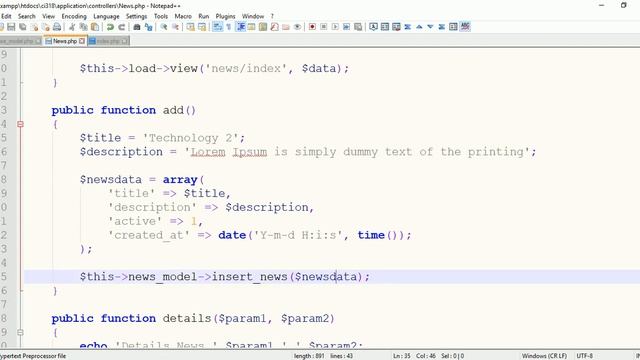Switch to the index.php tab
Viewport: 640px width, 360px height.
click(108, 41)
